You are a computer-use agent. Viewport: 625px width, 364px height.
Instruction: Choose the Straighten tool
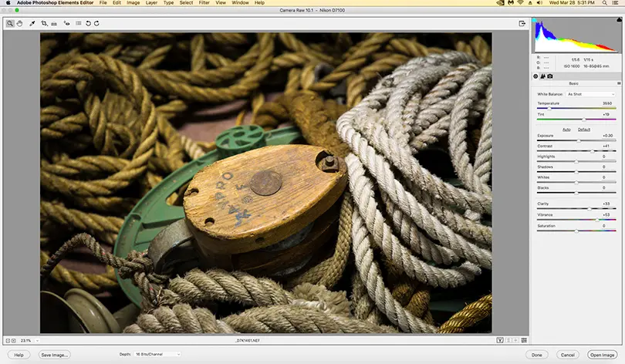pos(54,24)
